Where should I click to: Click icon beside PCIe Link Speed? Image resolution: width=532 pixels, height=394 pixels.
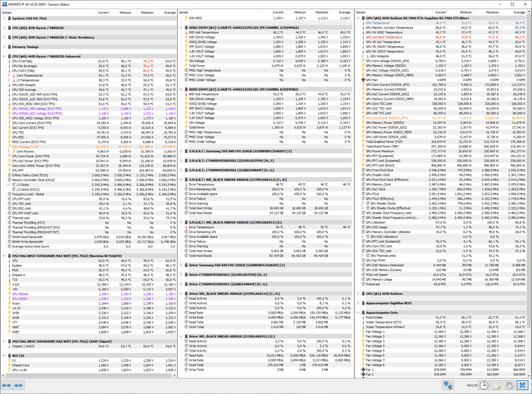click(x=363, y=275)
